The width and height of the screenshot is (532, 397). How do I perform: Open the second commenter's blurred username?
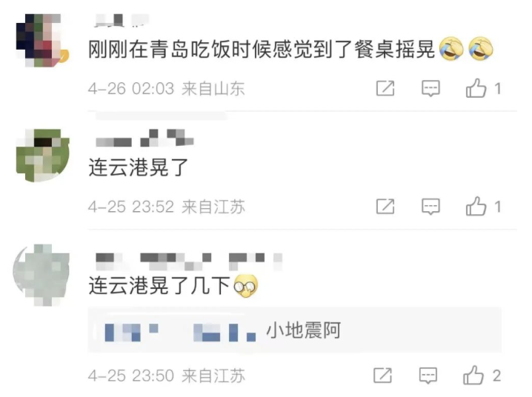(x=144, y=138)
